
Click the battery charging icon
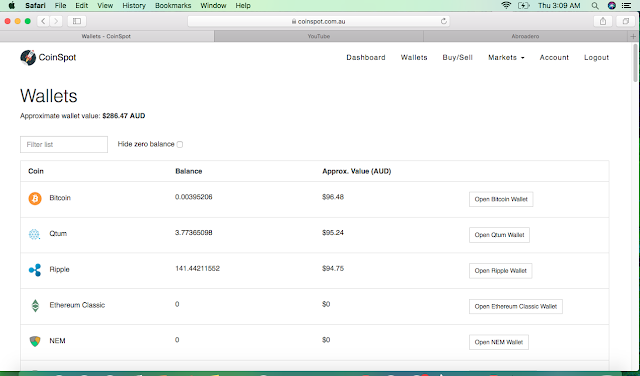(x=523, y=6)
